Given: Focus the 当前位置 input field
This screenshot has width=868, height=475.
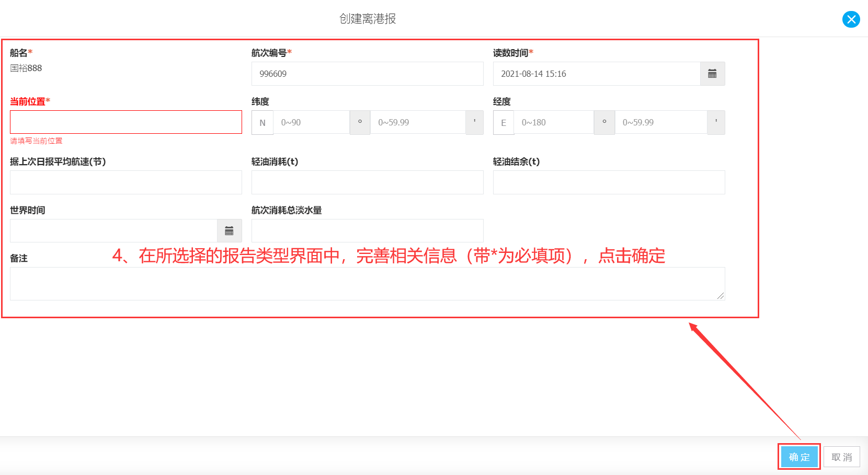Looking at the screenshot, I should pyautogui.click(x=126, y=122).
